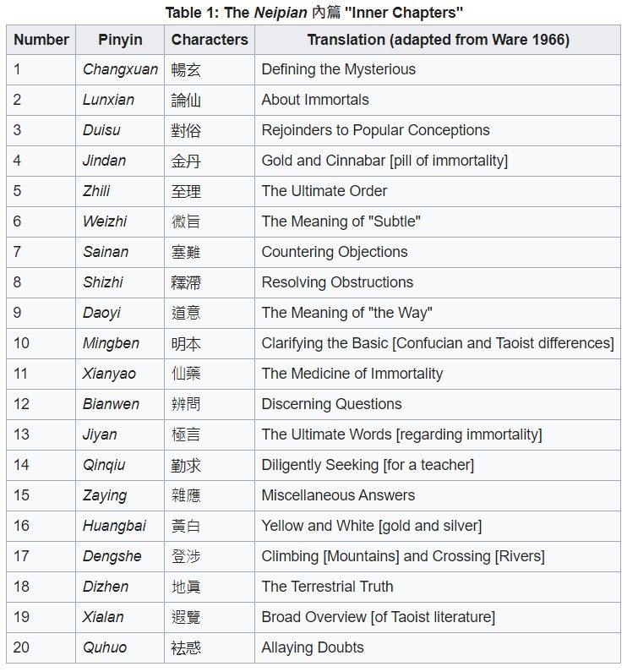Click 'Countering Objections' translation text

335,252
